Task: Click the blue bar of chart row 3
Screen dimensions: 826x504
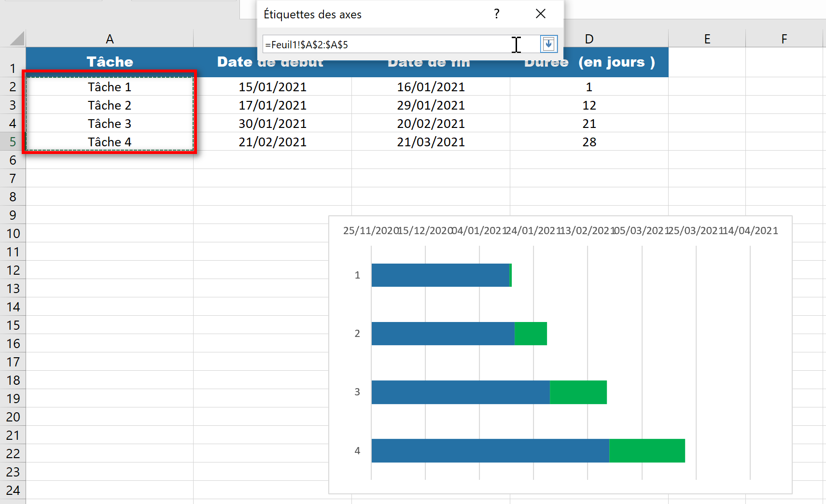Action: [x=461, y=392]
